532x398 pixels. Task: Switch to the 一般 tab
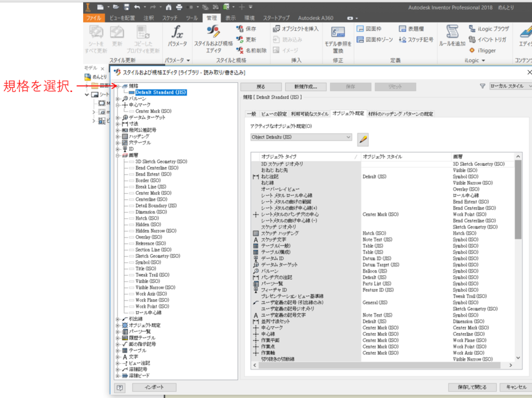[251, 114]
